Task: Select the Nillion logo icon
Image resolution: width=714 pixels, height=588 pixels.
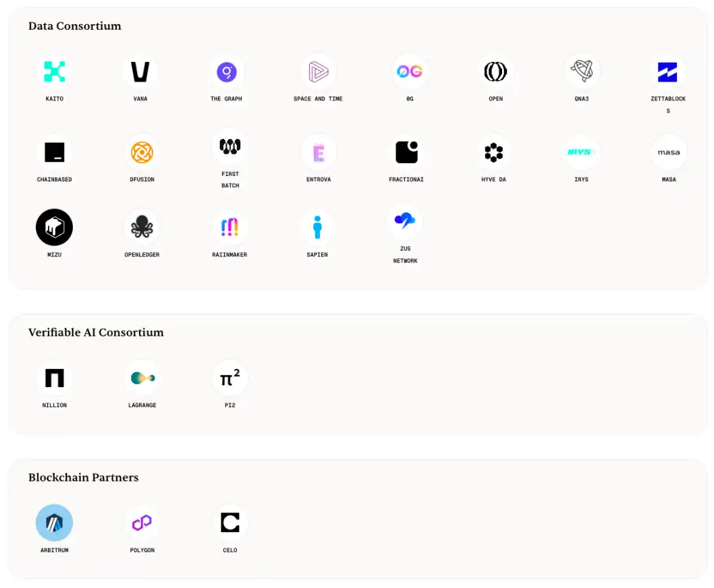Action: 54,378
